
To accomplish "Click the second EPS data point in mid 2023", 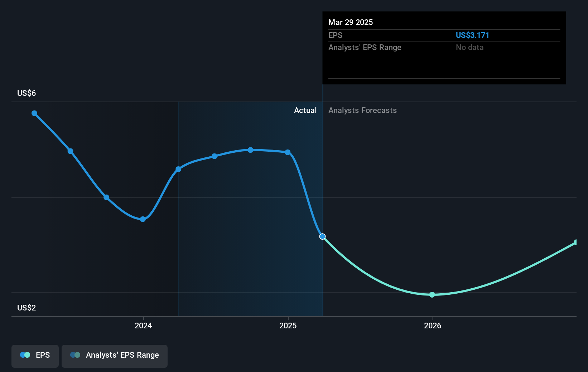I will click(71, 151).
